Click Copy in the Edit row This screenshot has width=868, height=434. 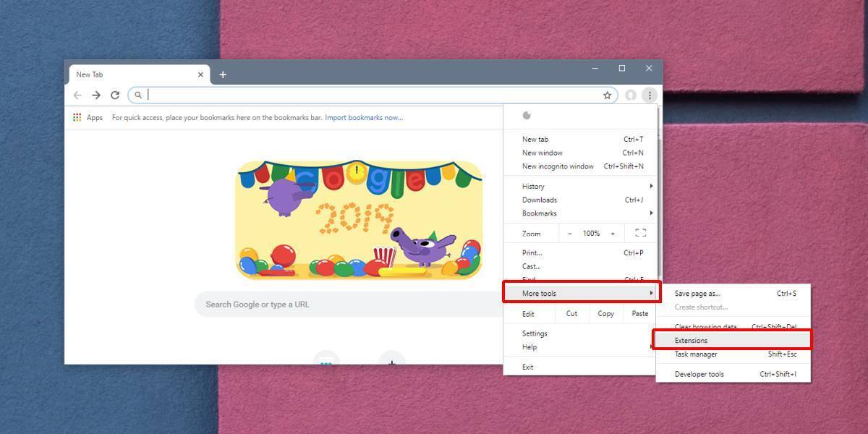point(605,313)
